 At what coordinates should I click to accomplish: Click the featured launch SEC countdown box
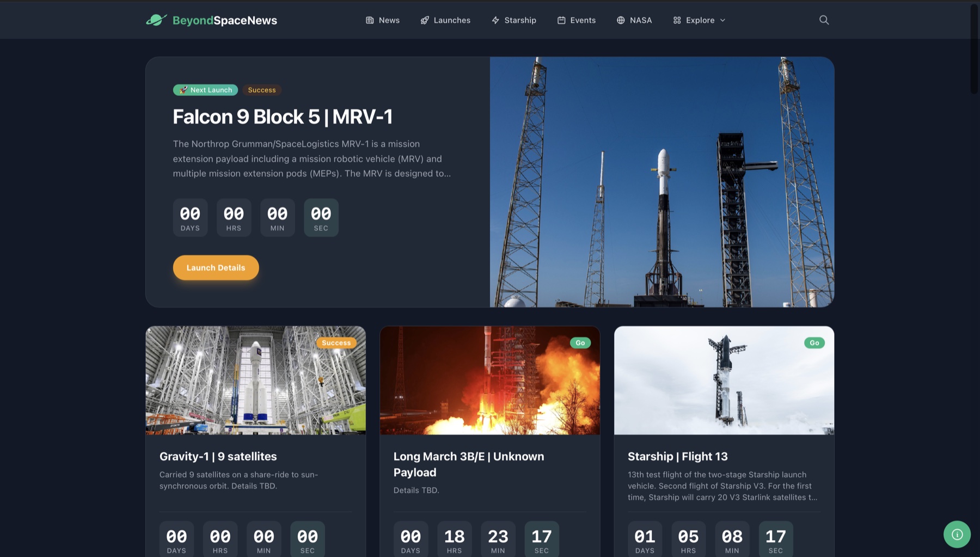coord(321,218)
